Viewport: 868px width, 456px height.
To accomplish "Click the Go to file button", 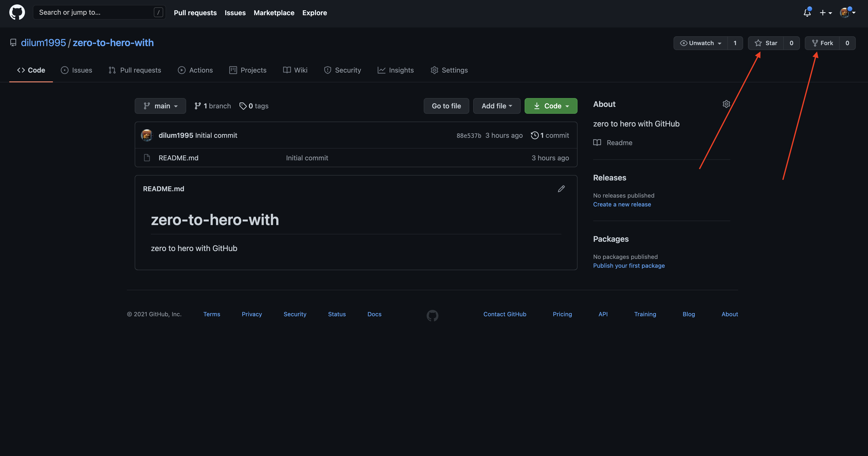I will [446, 106].
